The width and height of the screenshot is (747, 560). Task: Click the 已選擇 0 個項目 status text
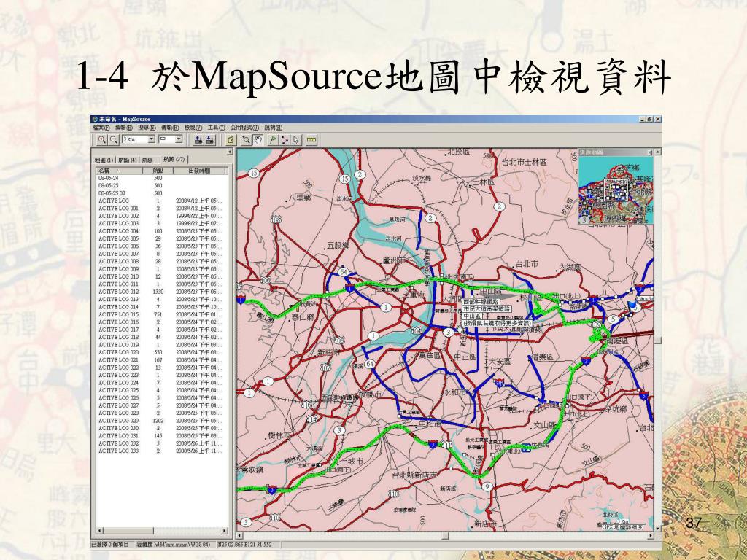[x=110, y=545]
